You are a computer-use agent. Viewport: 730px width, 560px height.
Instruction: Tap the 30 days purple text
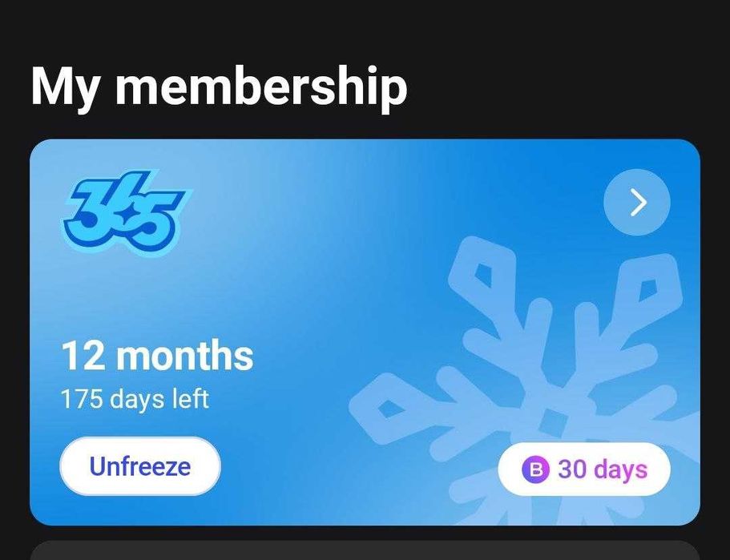coord(603,469)
